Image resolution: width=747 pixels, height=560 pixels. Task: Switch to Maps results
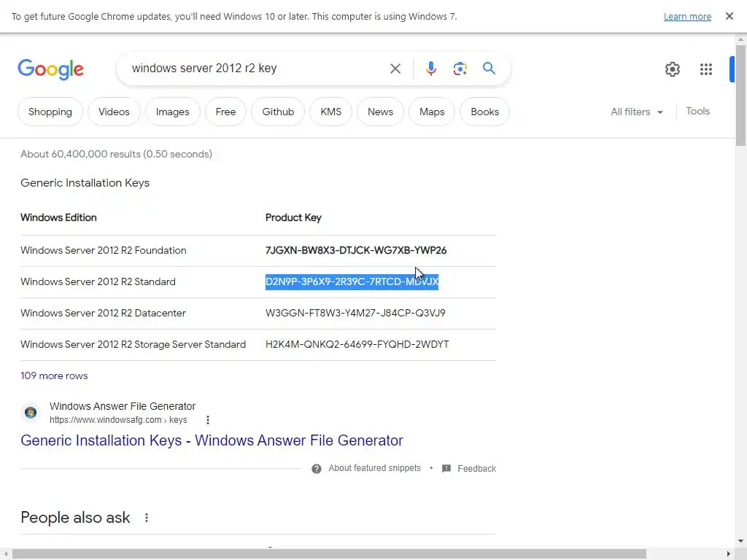(432, 112)
